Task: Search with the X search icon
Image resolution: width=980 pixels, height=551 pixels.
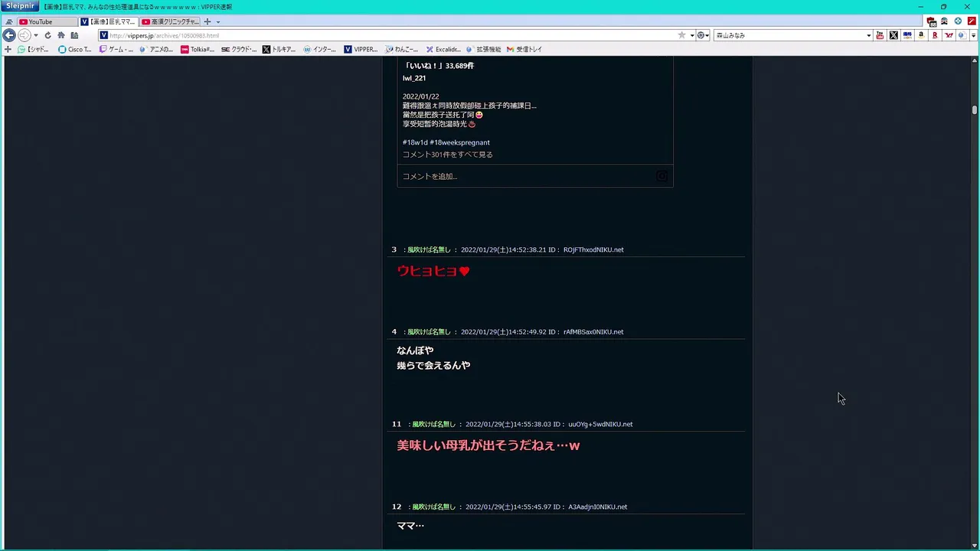Action: (x=893, y=35)
